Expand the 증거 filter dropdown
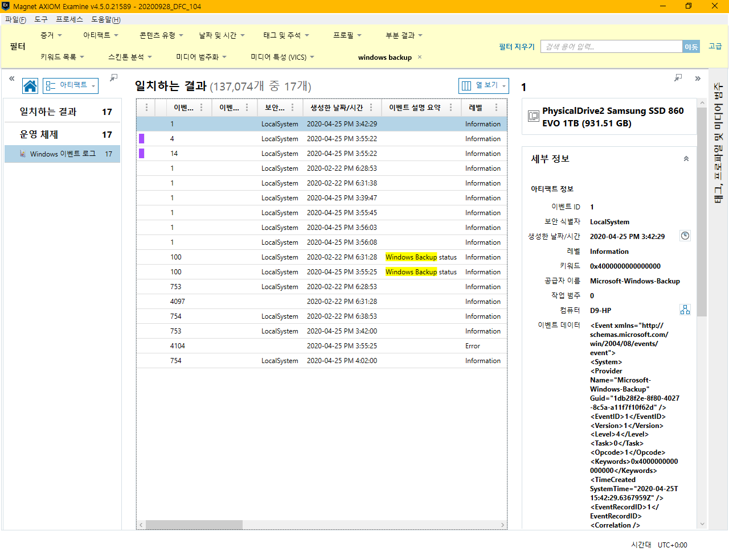Image resolution: width=729 pixels, height=560 pixels. click(51, 35)
